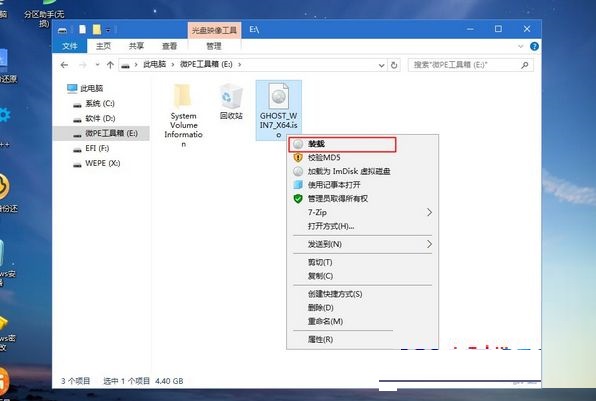Switch to the 共享 ribbon tab
The image size is (596, 401).
pyautogui.click(x=136, y=46)
